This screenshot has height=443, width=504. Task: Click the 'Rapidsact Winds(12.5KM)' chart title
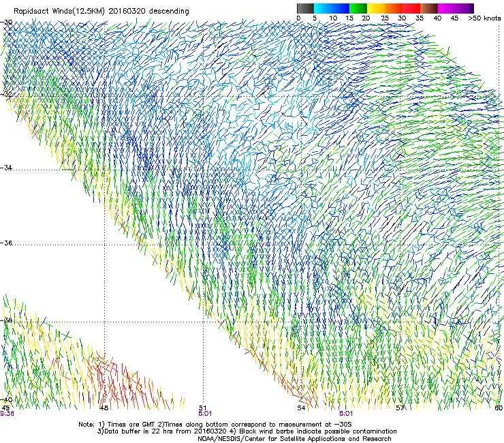pos(59,12)
